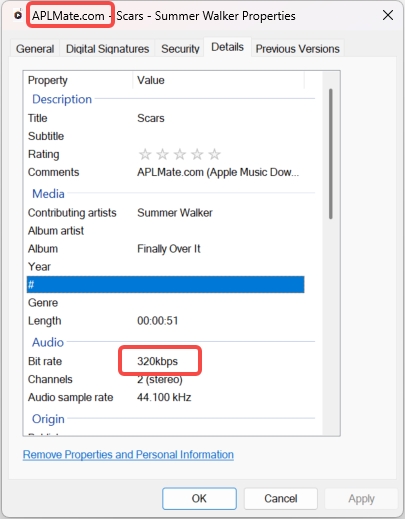Select the Title value 'Scars'
Image resolution: width=405 pixels, height=519 pixels.
151,118
